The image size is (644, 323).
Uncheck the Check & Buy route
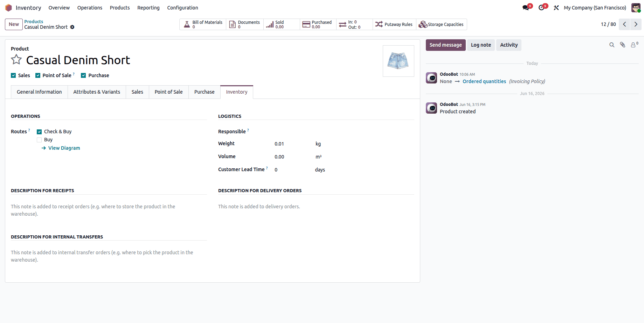pyautogui.click(x=39, y=132)
